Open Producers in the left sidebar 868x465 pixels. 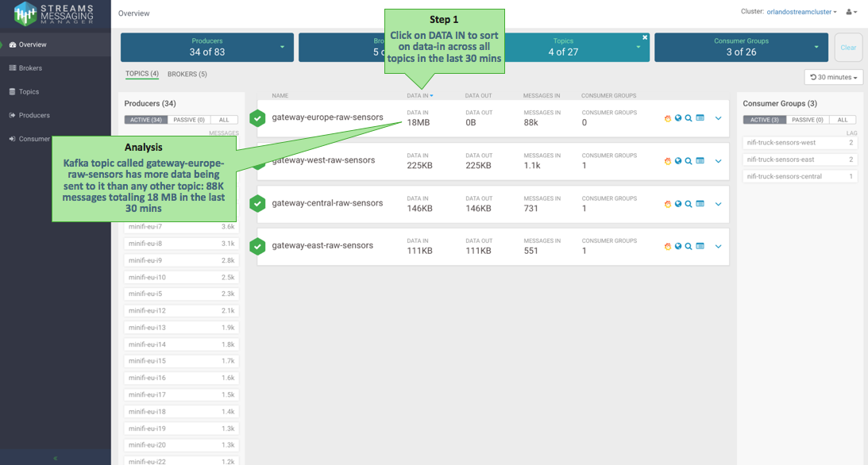[34, 115]
